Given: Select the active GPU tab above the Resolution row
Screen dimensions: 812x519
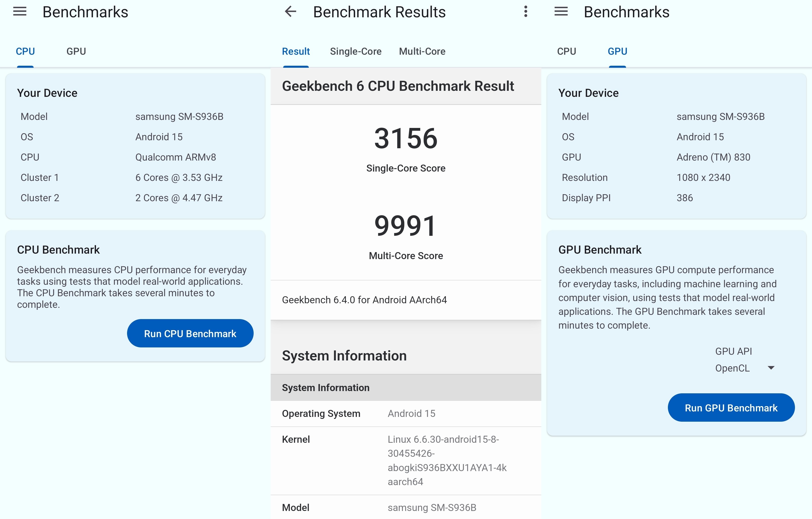Looking at the screenshot, I should click(x=618, y=51).
